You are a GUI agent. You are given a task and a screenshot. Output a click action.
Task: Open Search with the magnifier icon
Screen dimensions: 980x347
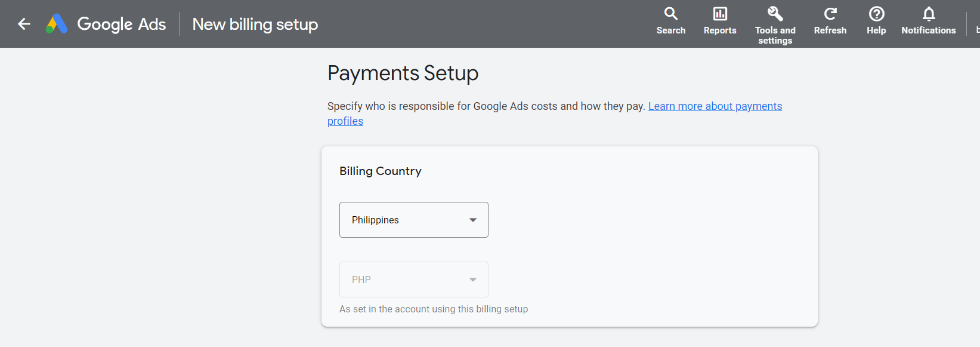[x=671, y=13]
